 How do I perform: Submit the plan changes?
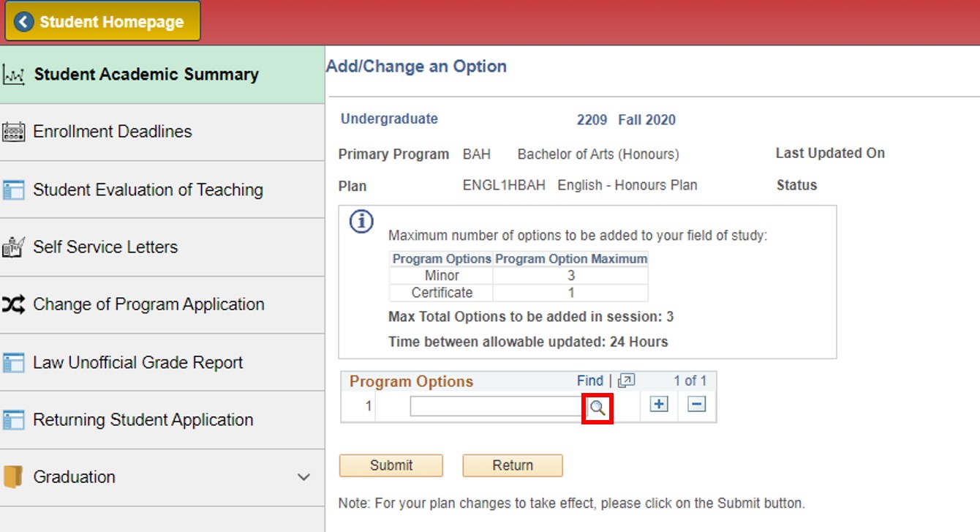391,465
